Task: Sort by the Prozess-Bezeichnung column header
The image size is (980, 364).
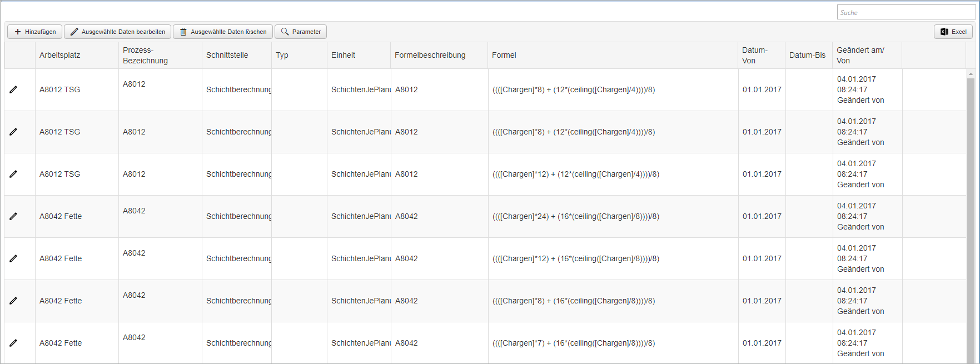Action: tap(160, 55)
